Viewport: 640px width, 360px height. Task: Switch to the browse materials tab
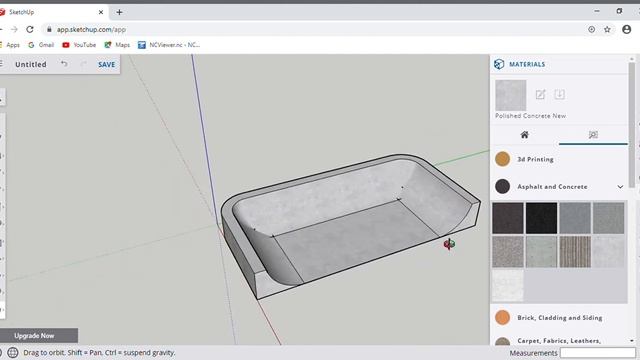(x=593, y=135)
